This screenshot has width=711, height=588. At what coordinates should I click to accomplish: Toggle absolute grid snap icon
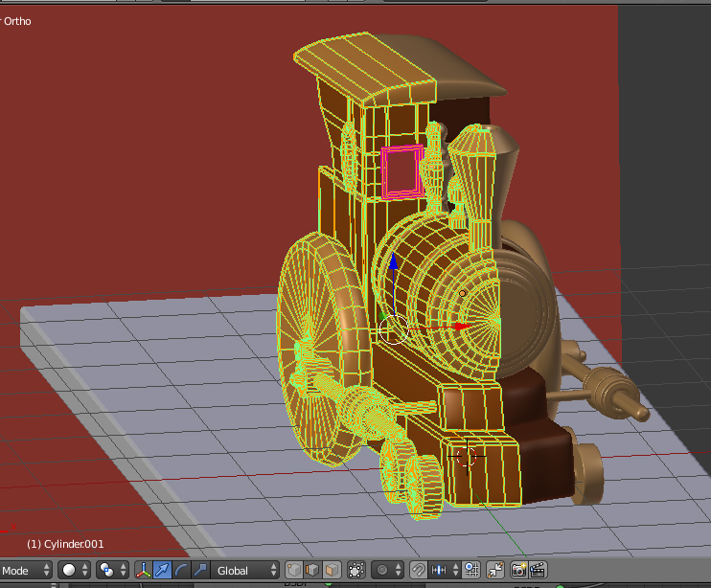pyautogui.click(x=471, y=570)
